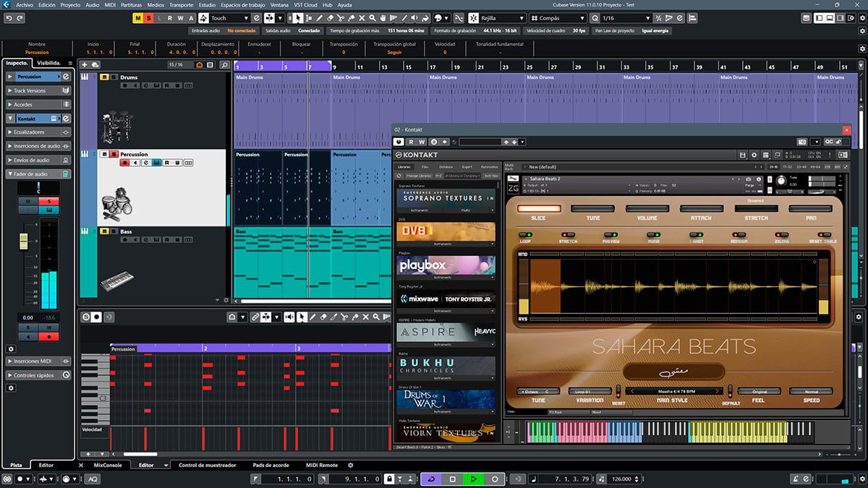Open the Transporte menu
868x488 pixels.
click(181, 4)
